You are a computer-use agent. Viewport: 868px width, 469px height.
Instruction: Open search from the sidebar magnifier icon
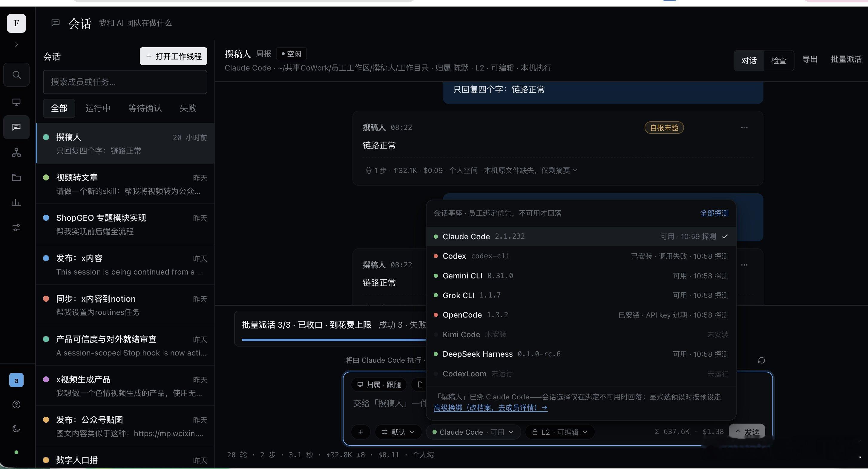[16, 74]
